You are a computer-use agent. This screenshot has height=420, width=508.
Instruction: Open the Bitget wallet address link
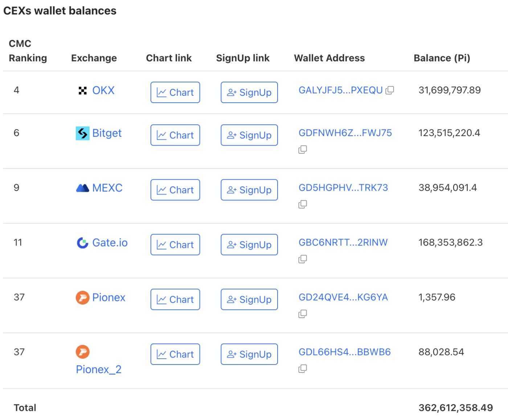tap(345, 133)
